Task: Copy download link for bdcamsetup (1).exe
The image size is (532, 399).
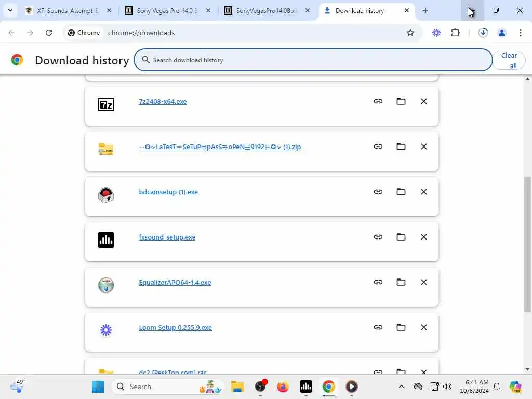Action: tap(378, 192)
